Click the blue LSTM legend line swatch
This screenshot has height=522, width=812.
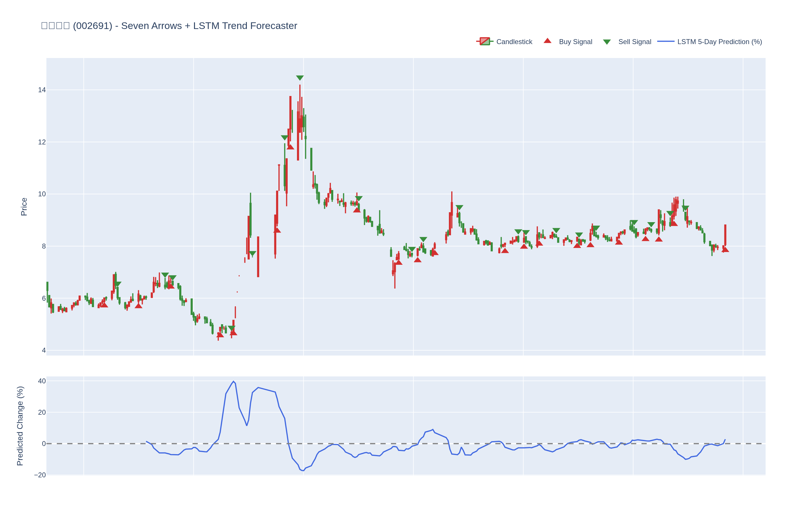tap(666, 42)
